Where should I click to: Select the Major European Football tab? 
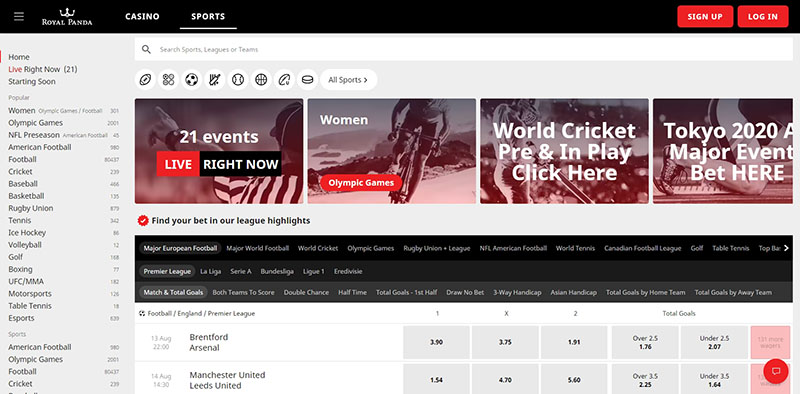click(180, 248)
